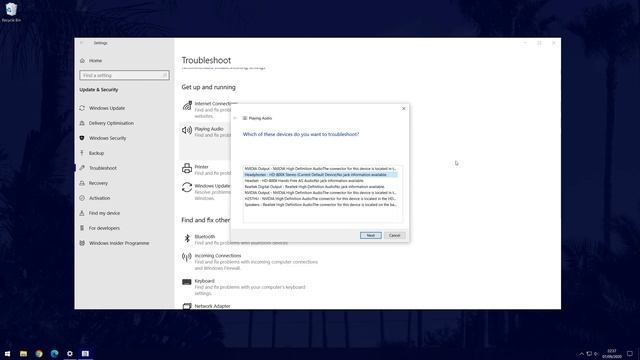640x360 pixels.
Task: Show hidden system tray icons
Action: tap(582, 354)
